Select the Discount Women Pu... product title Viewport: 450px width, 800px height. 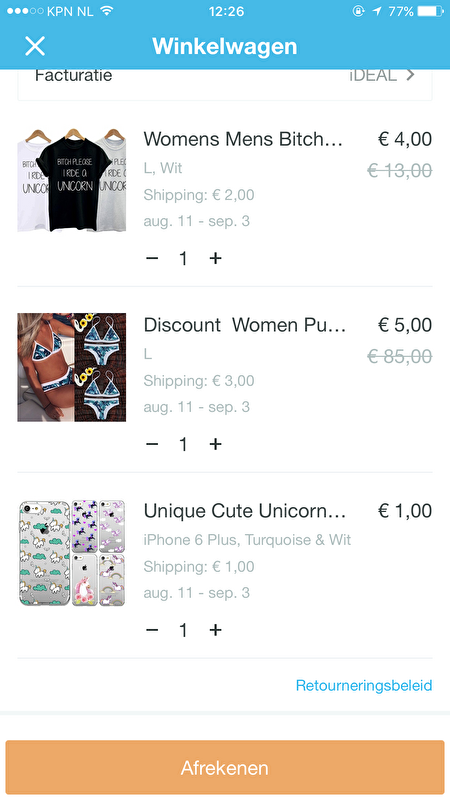click(244, 325)
